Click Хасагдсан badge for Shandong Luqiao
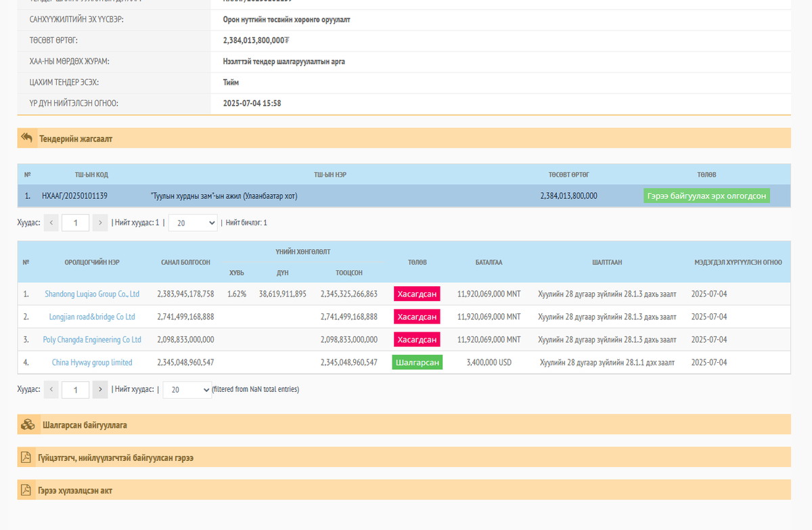The height and width of the screenshot is (530, 812). click(x=417, y=294)
